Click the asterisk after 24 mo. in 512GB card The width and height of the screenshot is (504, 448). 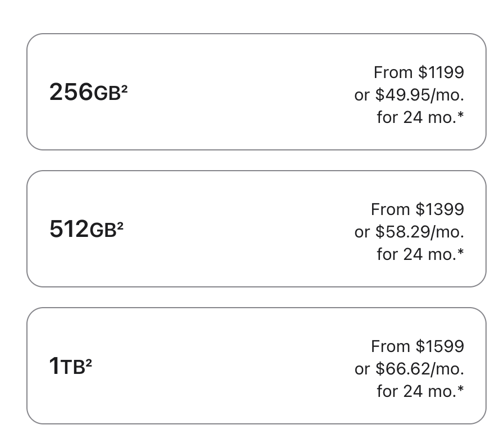[461, 252]
